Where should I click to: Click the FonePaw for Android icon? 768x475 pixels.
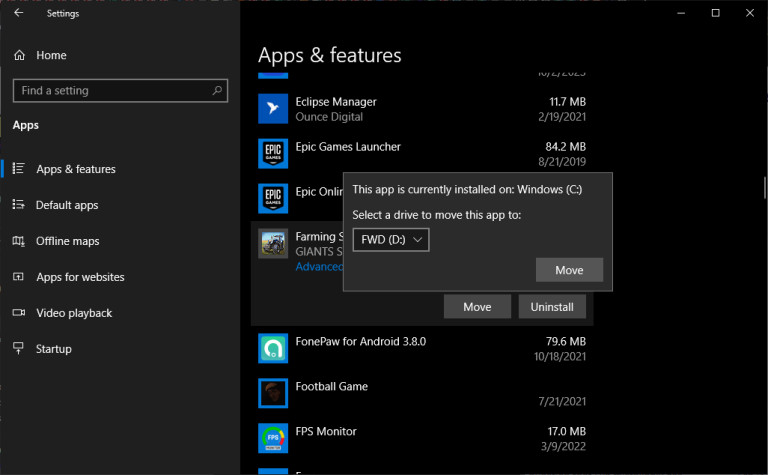(273, 348)
